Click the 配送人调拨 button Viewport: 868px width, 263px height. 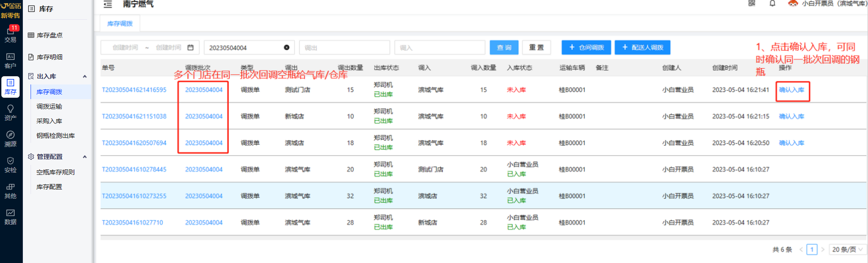pos(642,47)
